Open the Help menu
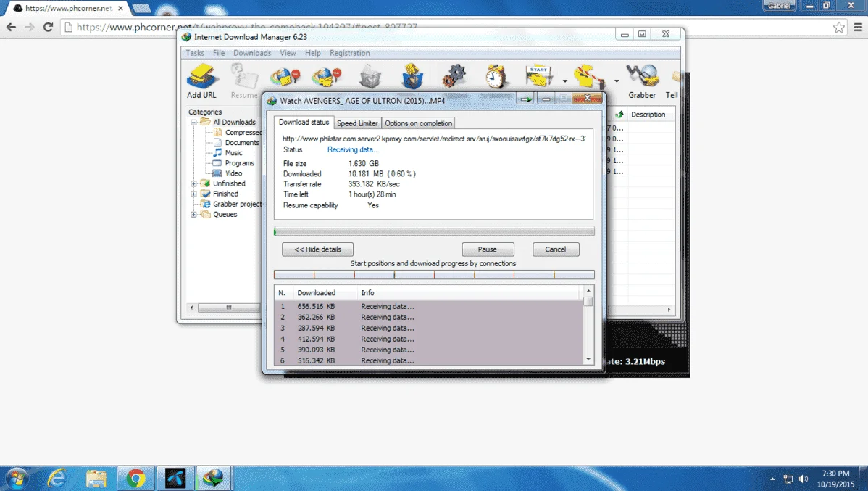The height and width of the screenshot is (491, 868). click(x=313, y=53)
